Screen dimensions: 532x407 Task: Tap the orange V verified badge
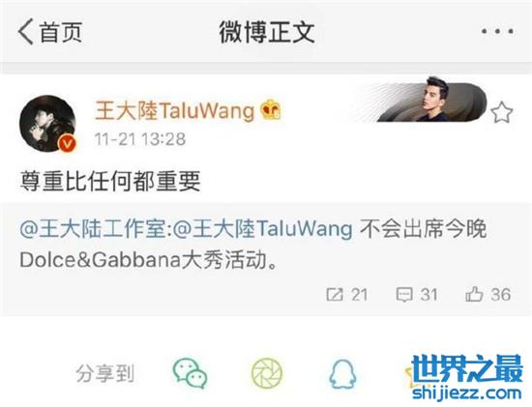click(x=67, y=144)
